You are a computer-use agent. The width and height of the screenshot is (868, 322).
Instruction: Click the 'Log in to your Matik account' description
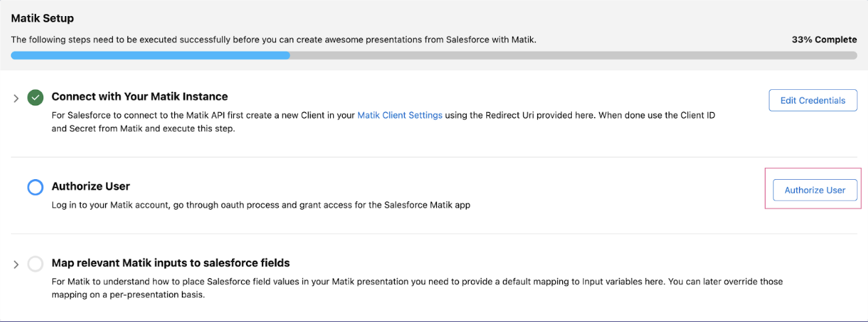(x=261, y=205)
